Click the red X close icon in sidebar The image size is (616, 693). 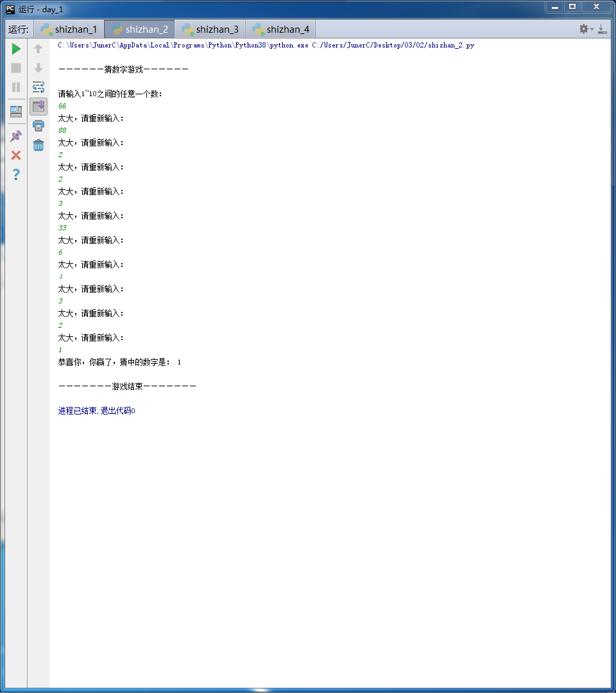click(16, 155)
